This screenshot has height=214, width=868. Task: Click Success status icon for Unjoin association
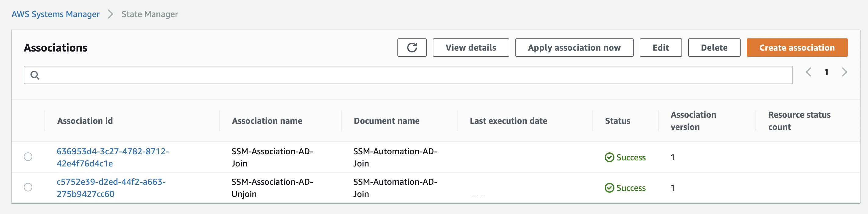(609, 188)
